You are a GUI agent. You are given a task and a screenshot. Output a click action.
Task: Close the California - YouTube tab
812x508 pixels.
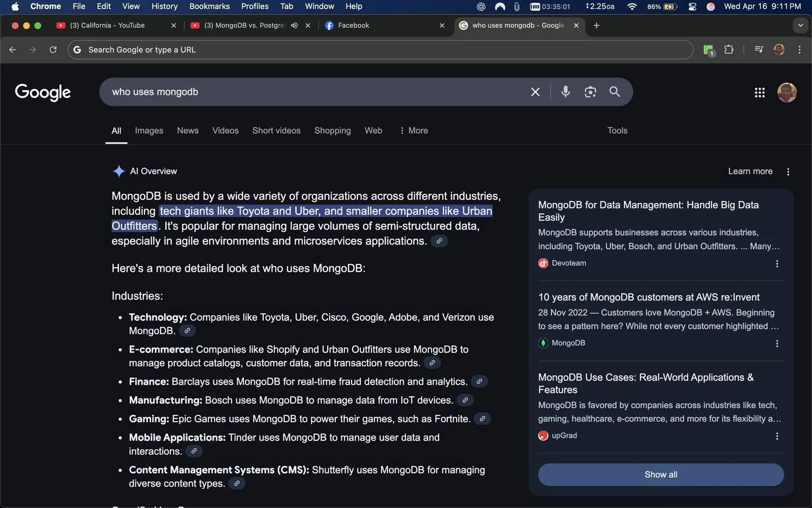coord(173,25)
